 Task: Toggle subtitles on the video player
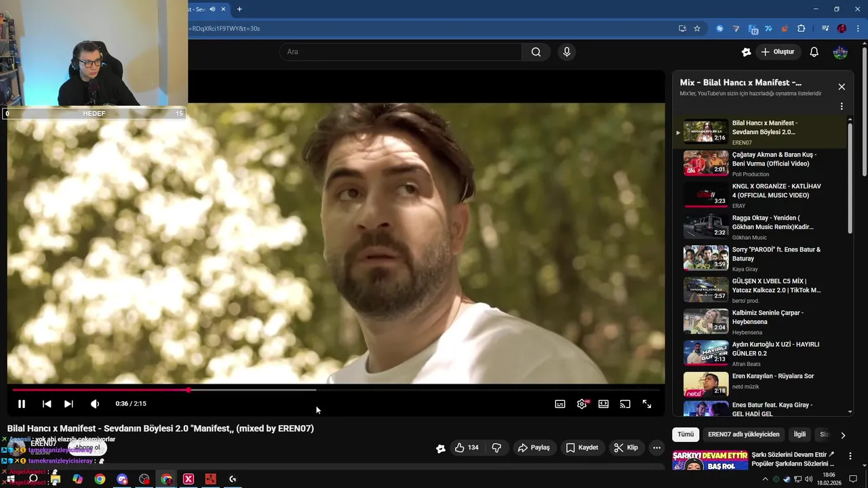pos(560,404)
